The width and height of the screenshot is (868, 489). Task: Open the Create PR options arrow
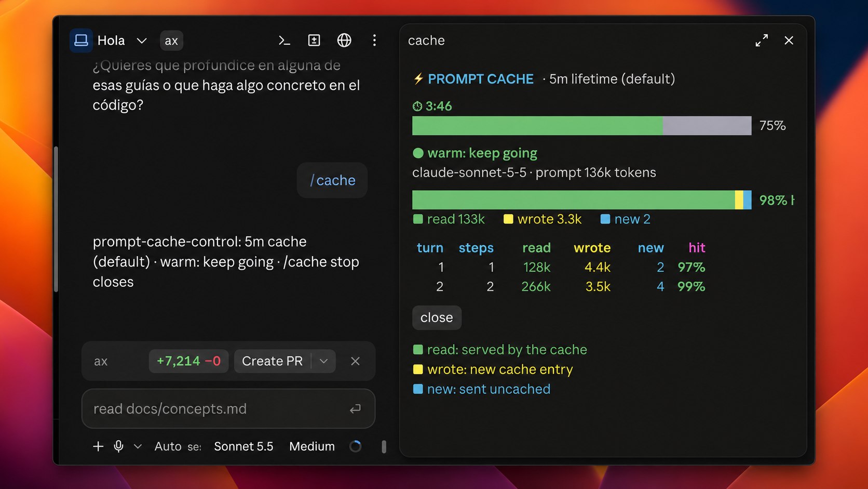(324, 361)
